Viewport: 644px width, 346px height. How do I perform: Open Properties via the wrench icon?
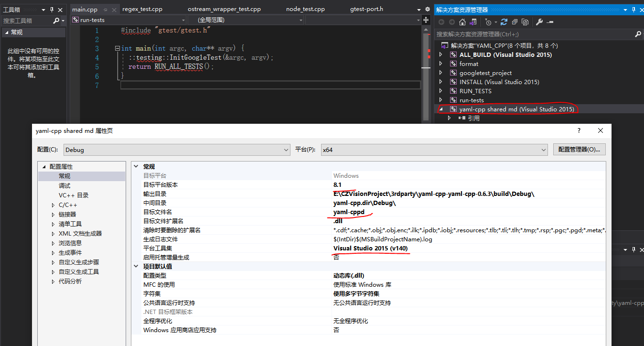pos(539,22)
